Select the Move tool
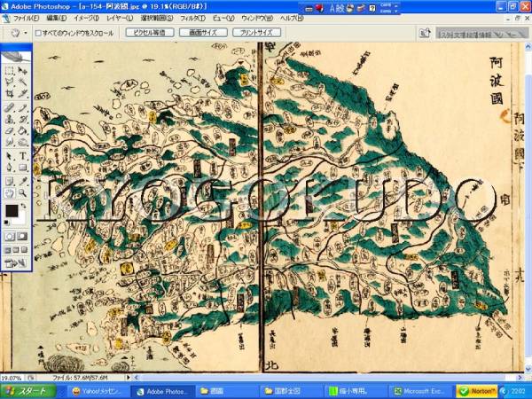 tap(22, 71)
